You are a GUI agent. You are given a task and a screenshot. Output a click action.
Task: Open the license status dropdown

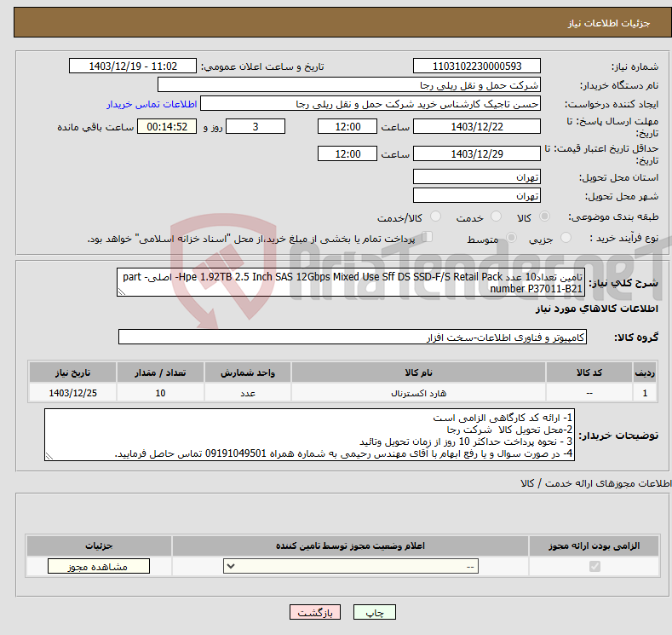coord(351,567)
